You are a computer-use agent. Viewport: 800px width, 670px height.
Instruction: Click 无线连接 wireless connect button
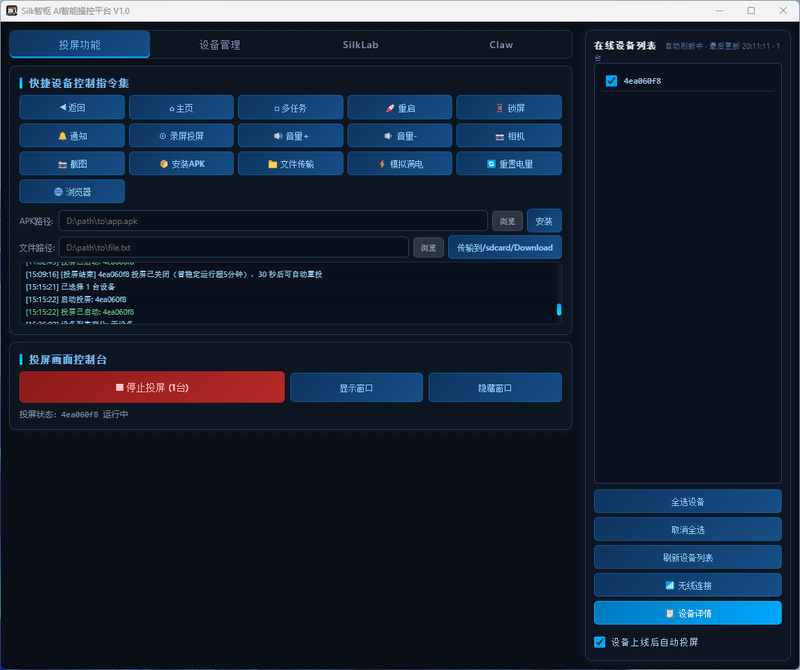687,585
